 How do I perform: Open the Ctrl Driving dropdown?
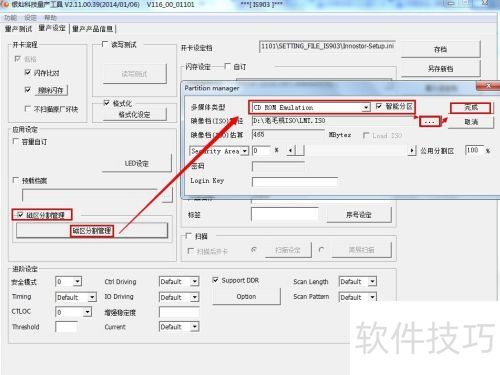tap(195, 282)
